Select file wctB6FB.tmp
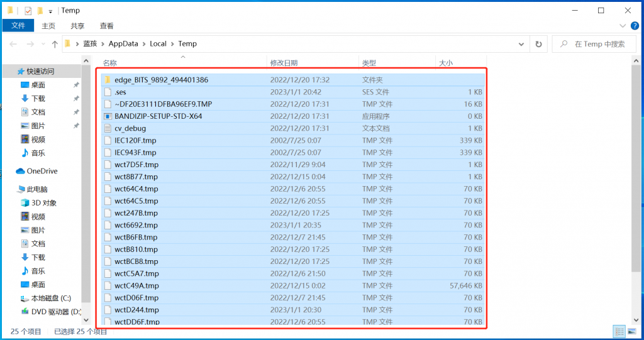Image resolution: width=644 pixels, height=340 pixels. point(293,238)
